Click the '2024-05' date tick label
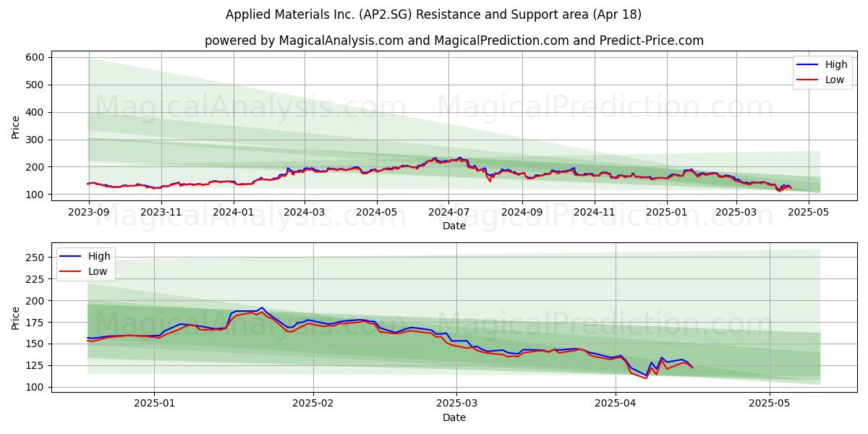Screen dimensions: 868x434 [x=377, y=213]
